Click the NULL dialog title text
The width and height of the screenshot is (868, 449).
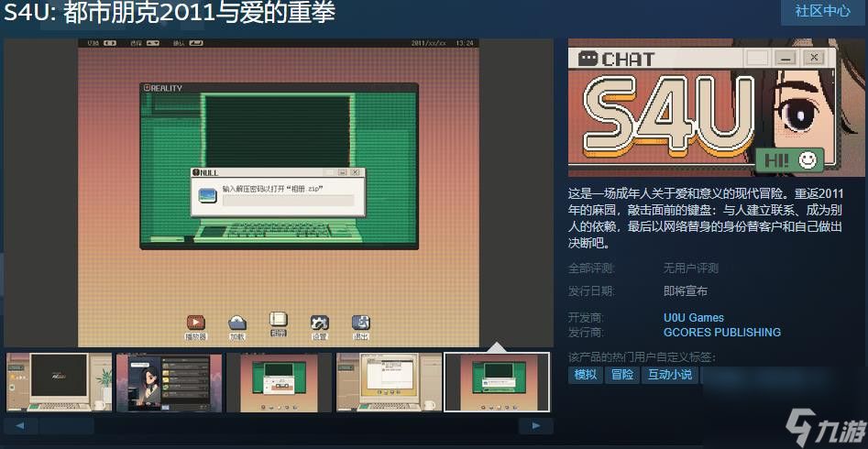tap(209, 173)
